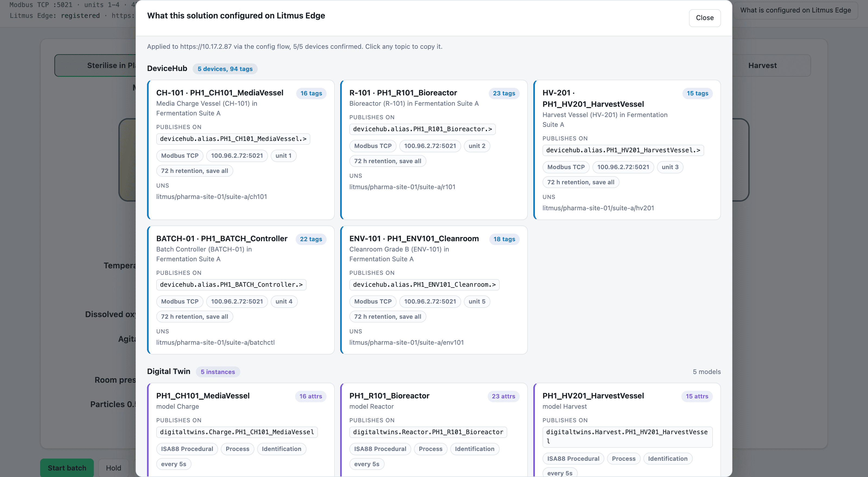
Task: Click the '18 tags' badge on ENV-101 card
Action: point(504,239)
